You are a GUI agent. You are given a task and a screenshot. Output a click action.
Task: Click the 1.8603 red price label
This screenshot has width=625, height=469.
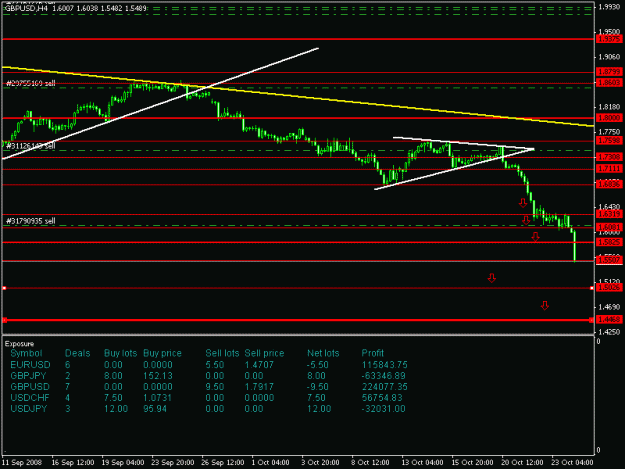coord(610,82)
